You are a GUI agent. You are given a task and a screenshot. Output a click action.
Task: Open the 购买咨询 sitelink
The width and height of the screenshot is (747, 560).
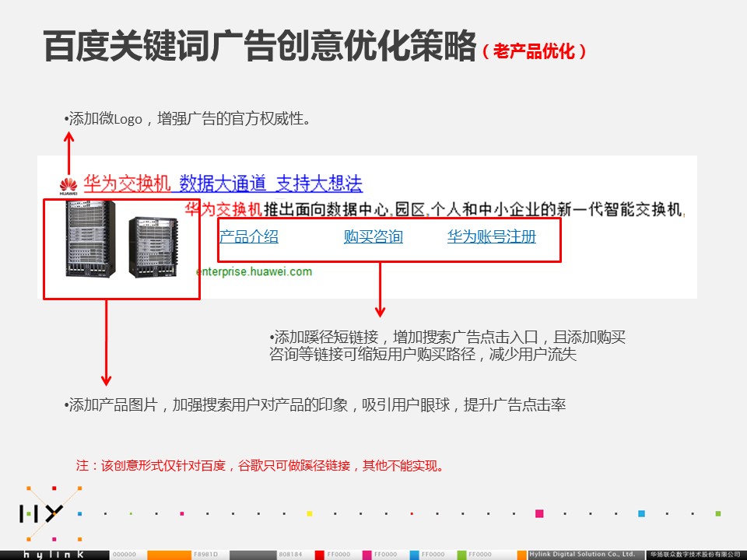(373, 237)
